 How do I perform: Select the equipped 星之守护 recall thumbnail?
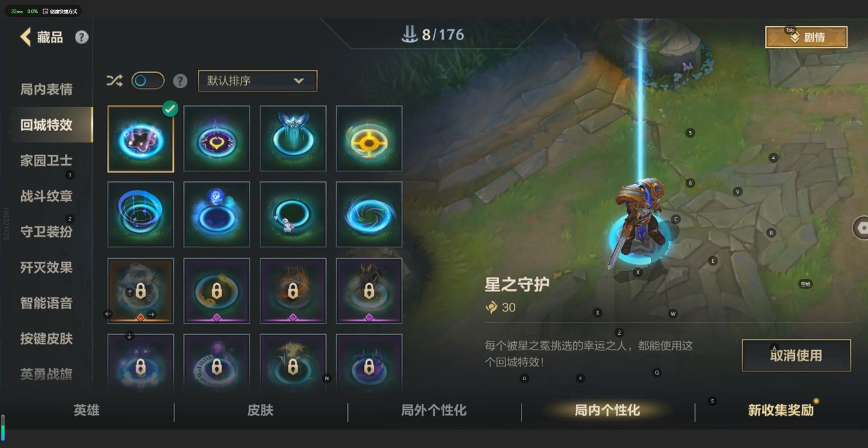(141, 138)
